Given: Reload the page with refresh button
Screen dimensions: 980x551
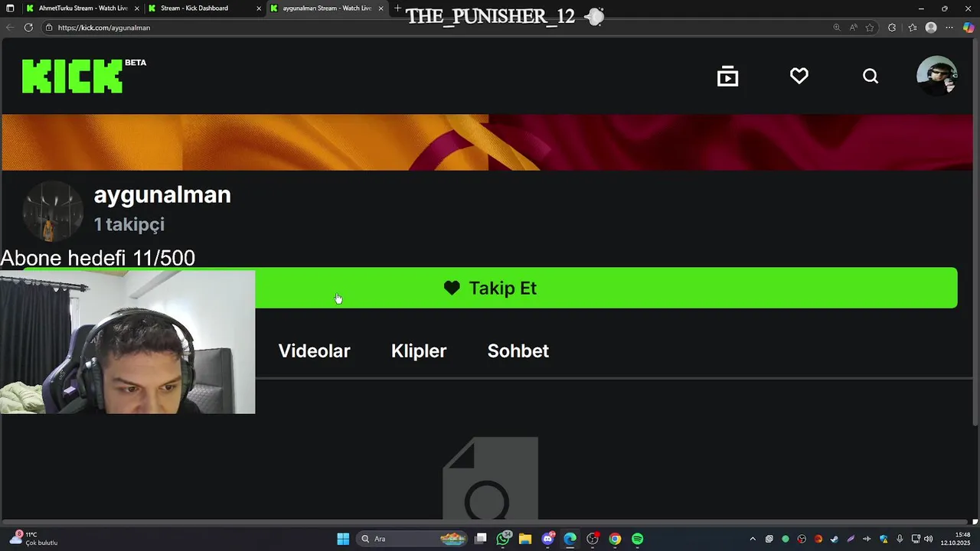Looking at the screenshot, I should (x=28, y=28).
